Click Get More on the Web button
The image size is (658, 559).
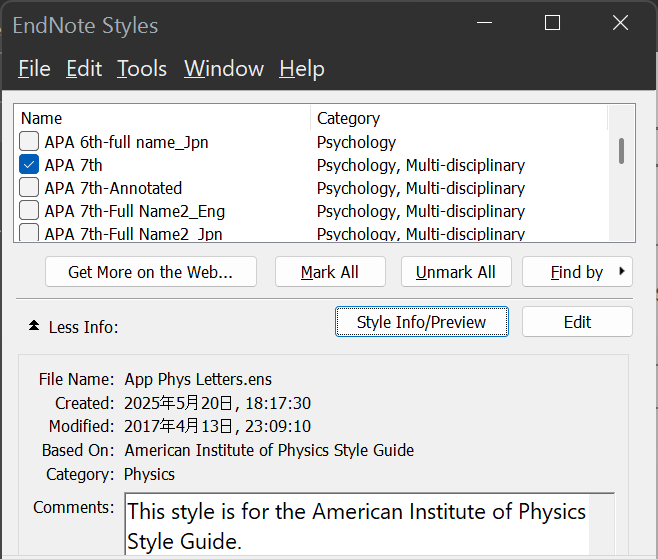pos(151,272)
